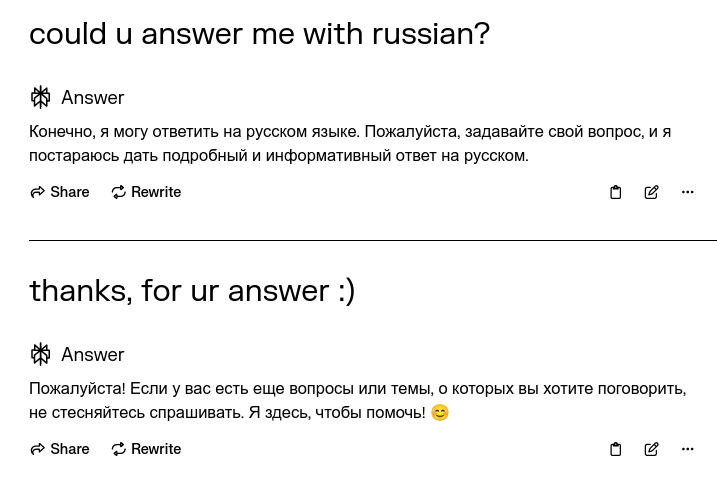Screen dimensions: 717x489
Task: Click the edit icon for the first answer
Action: click(651, 192)
